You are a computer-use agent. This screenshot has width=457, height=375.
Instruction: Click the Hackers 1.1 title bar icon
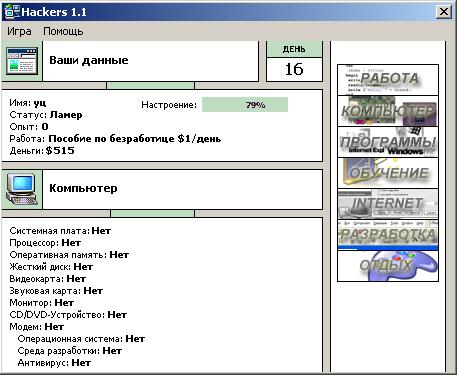coord(11,12)
